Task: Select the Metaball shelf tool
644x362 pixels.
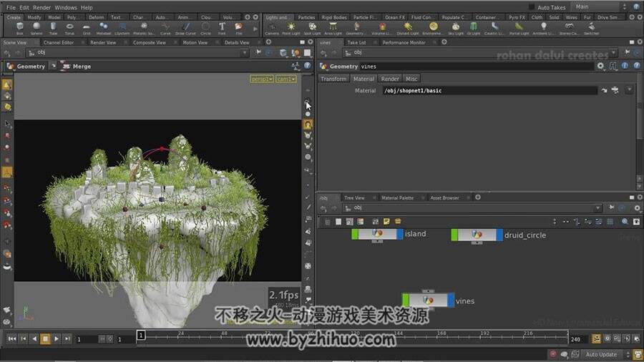Action: pos(103,29)
